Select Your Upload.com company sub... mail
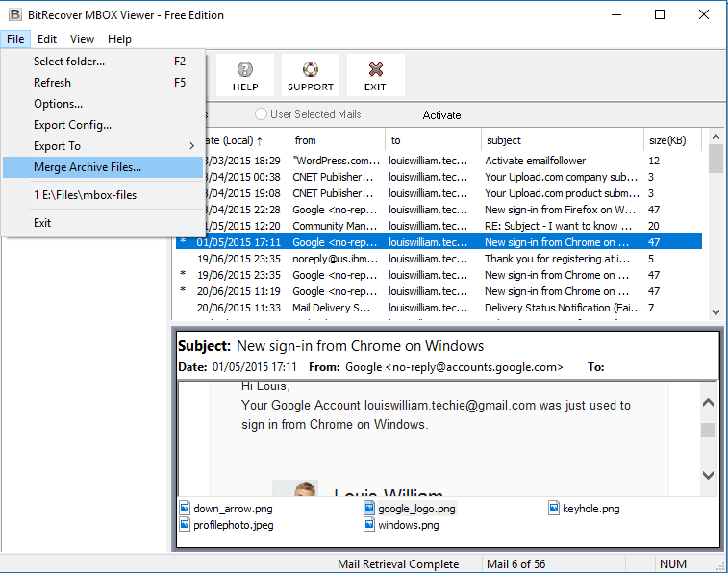 (453, 177)
